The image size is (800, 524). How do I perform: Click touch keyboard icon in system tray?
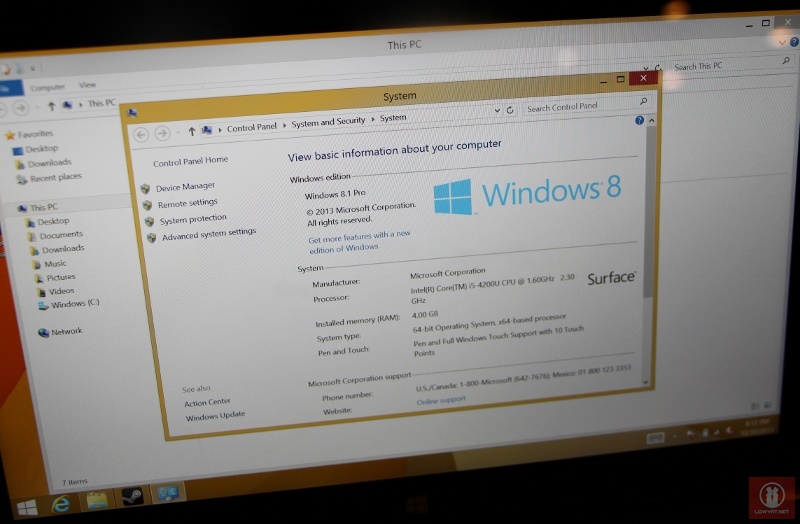point(656,438)
